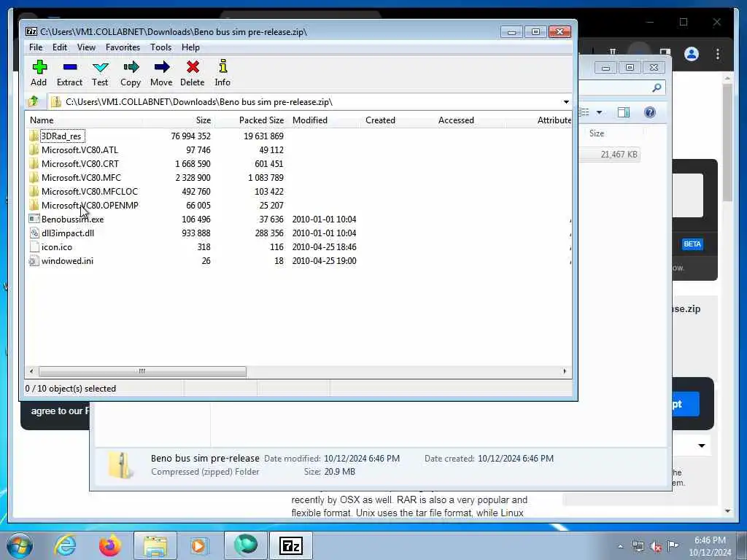Click the clock in system tray
747x560 pixels.
click(x=710, y=546)
